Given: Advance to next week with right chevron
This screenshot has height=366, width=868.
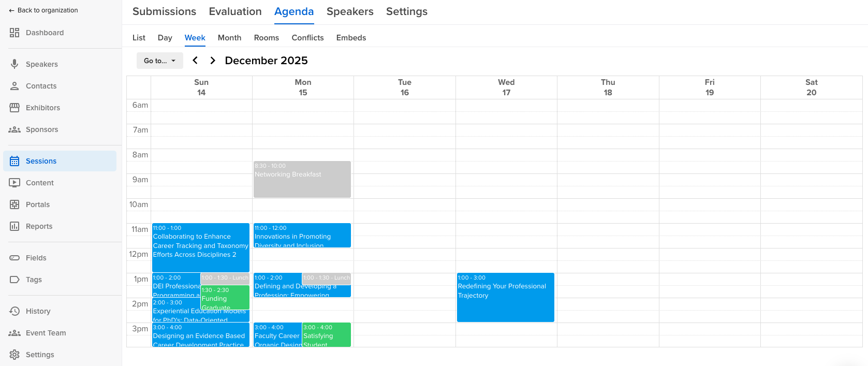Looking at the screenshot, I should (213, 61).
